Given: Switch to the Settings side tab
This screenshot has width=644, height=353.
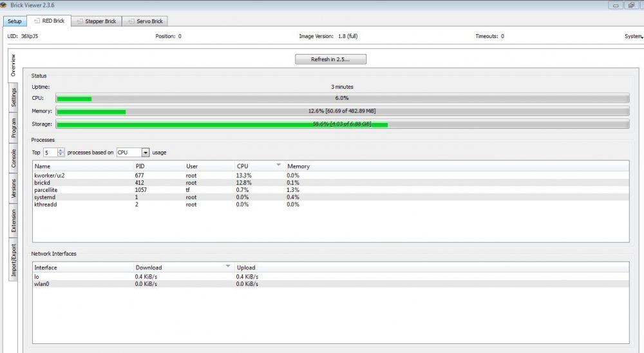Looking at the screenshot, I should [x=14, y=99].
